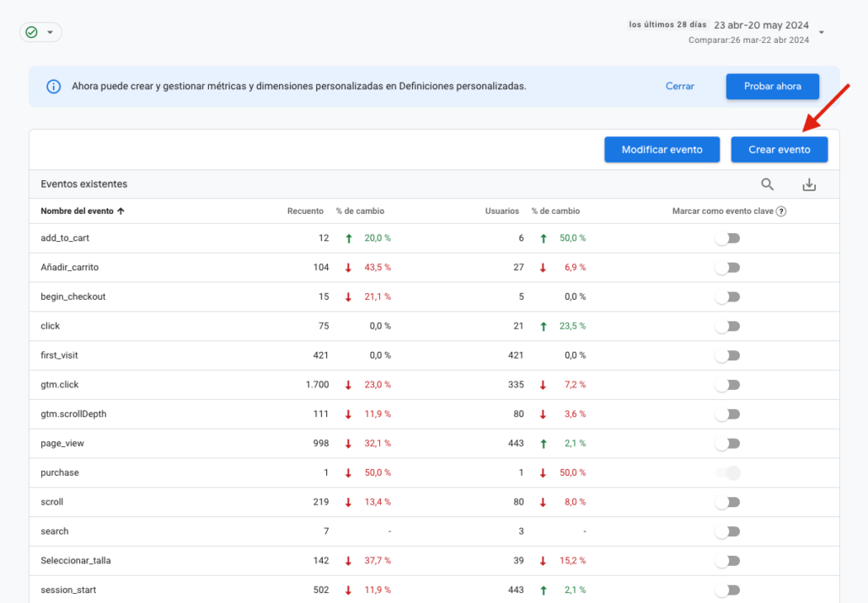This screenshot has height=603, width=868.
Task: Open the date range dropdown arrow
Action: click(x=822, y=33)
